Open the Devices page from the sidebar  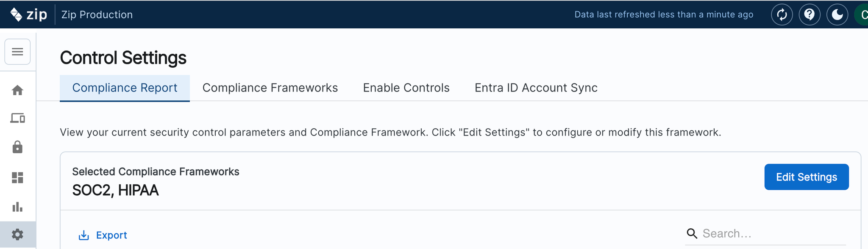pyautogui.click(x=17, y=118)
